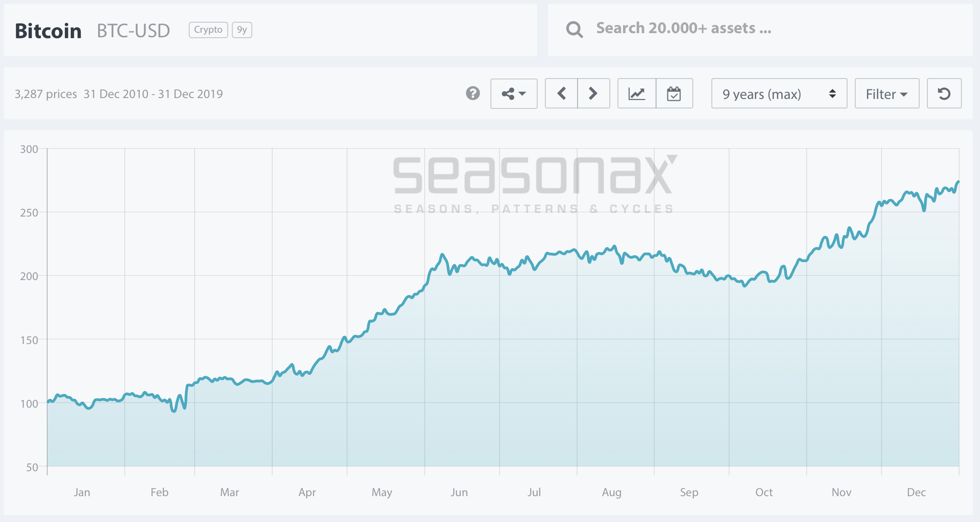Click the Sep label on x-axis
Image resolution: width=980 pixels, height=522 pixels.
pyautogui.click(x=689, y=492)
